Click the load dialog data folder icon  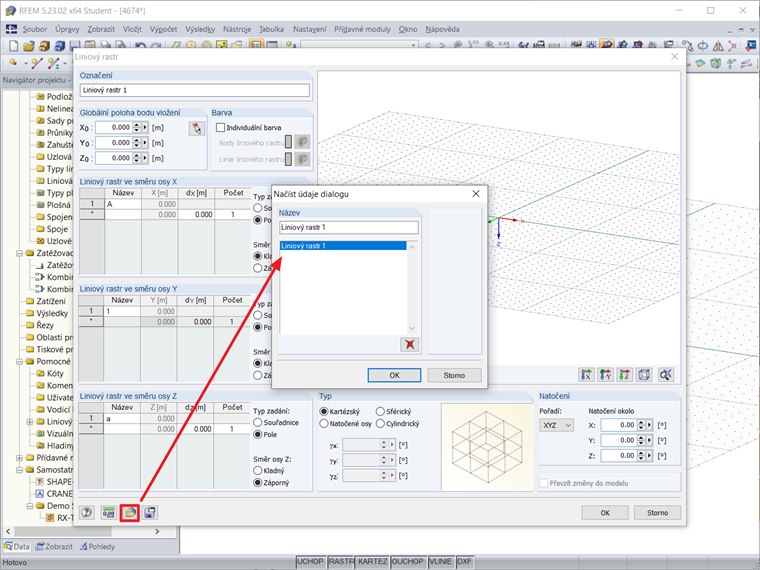130,512
